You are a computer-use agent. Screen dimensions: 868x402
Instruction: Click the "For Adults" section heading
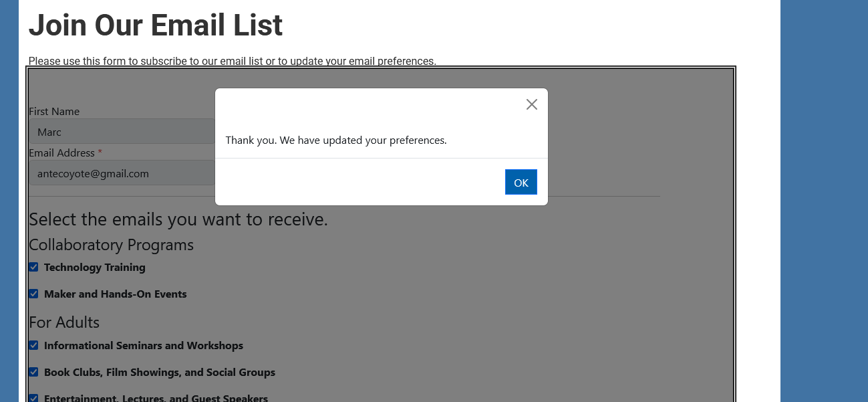(64, 322)
